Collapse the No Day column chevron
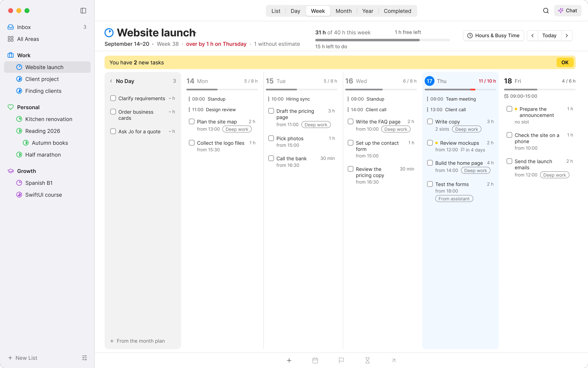588x368 pixels. (111, 81)
